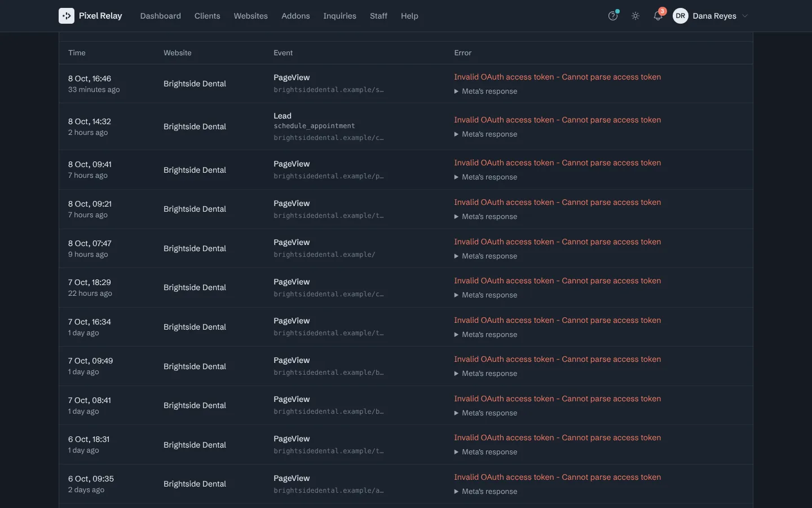Open the Inquiries menu item
Screen dimensions: 812x508
339,16
